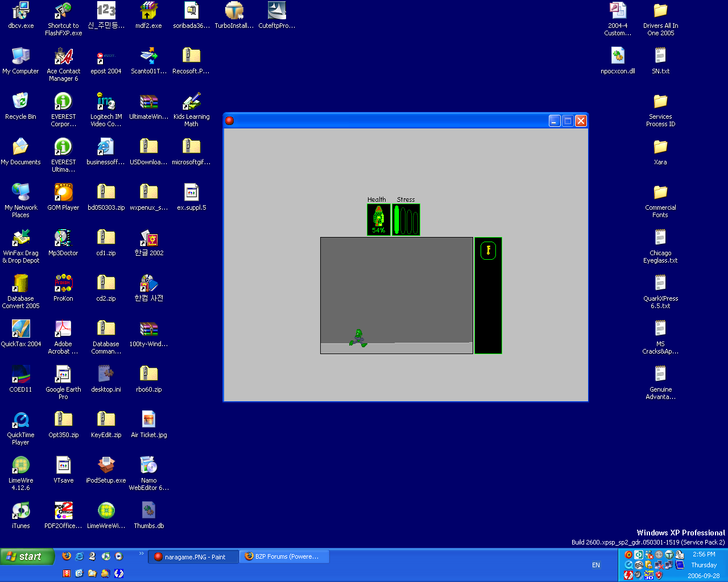The image size is (728, 582).
Task: Launch Internet Explorer from Quick Launch
Action: click(x=80, y=556)
